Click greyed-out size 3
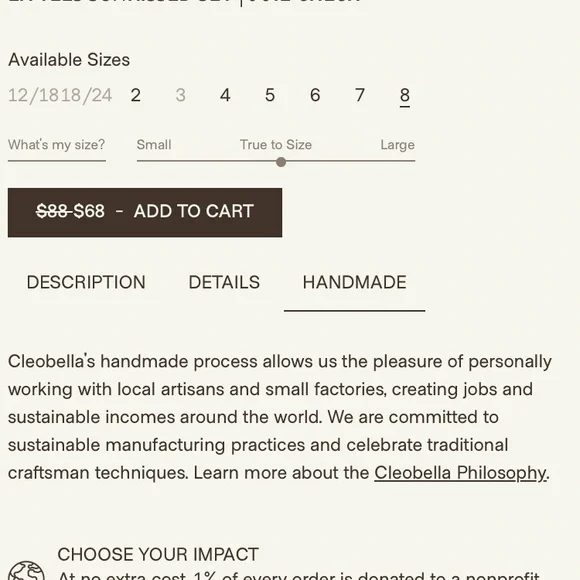Viewport: 580px width, 580px height. (x=181, y=95)
